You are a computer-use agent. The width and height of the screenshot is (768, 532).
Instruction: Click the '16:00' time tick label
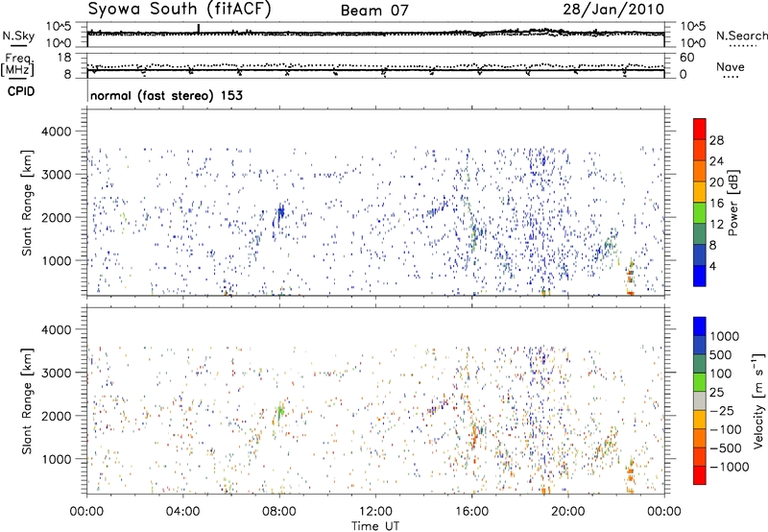471,512
